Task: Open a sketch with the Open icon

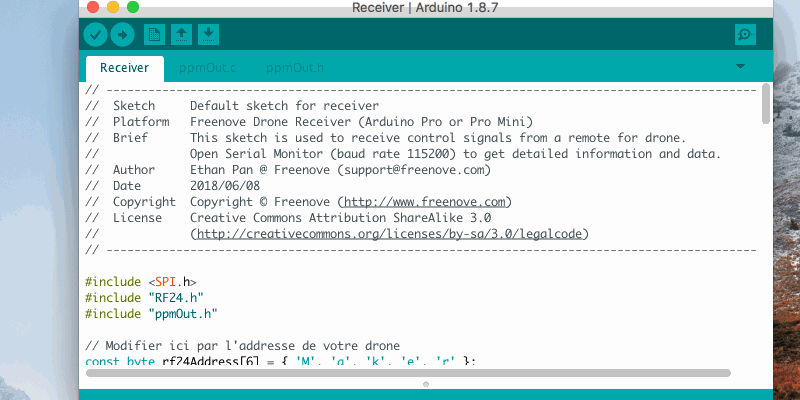Action: pyautogui.click(x=181, y=35)
